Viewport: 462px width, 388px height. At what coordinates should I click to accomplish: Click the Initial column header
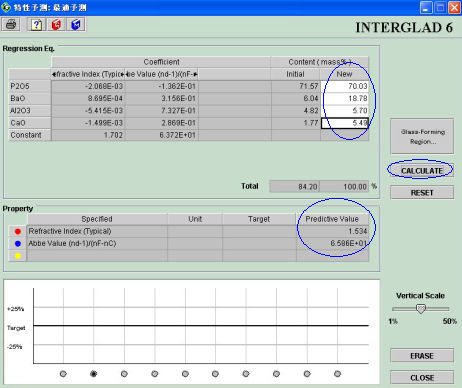tap(295, 74)
